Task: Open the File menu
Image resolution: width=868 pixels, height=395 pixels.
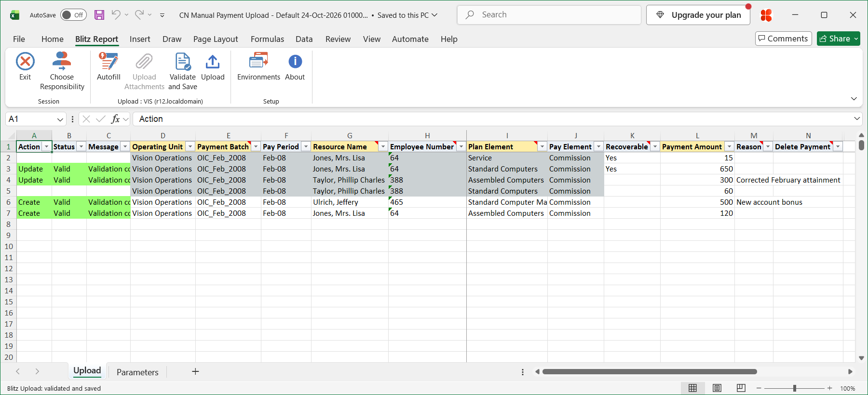Action: (19, 39)
